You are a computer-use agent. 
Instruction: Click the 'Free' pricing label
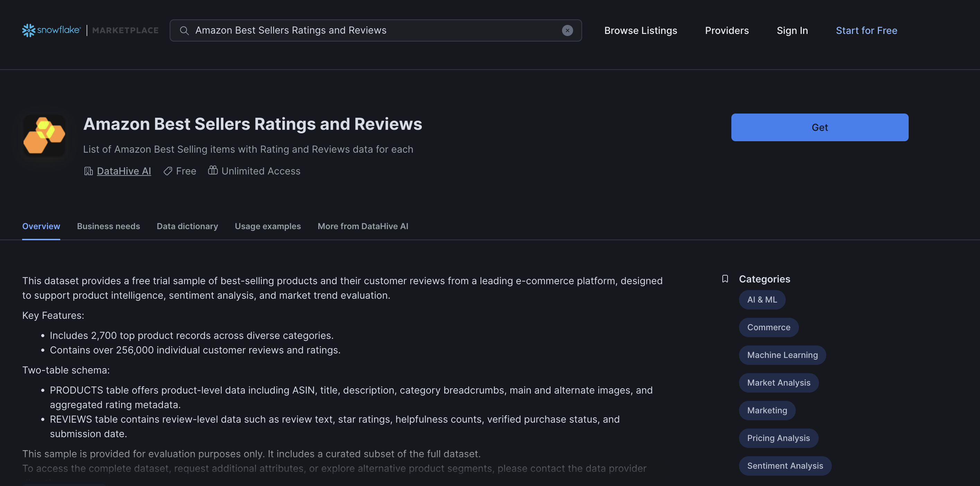coord(186,171)
